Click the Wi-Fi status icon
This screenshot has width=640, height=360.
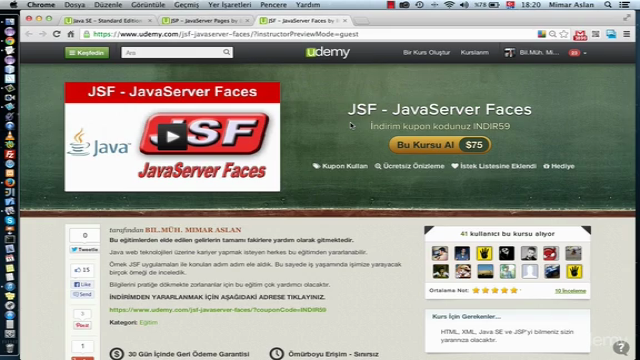[449, 5]
